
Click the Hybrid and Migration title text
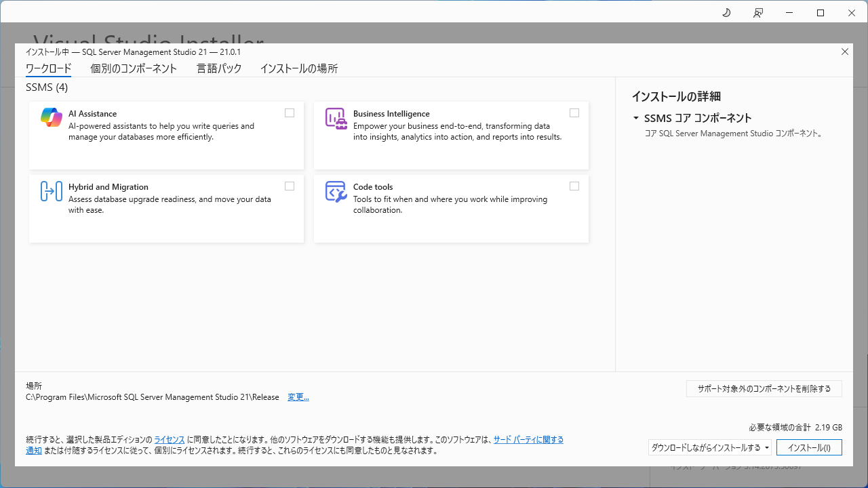108,187
